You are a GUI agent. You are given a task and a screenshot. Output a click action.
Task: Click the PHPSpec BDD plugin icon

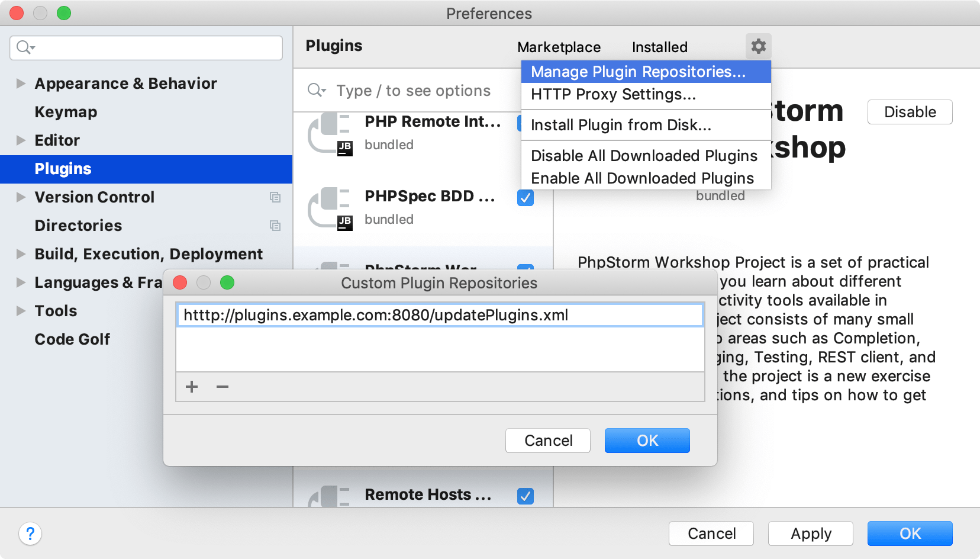click(330, 208)
